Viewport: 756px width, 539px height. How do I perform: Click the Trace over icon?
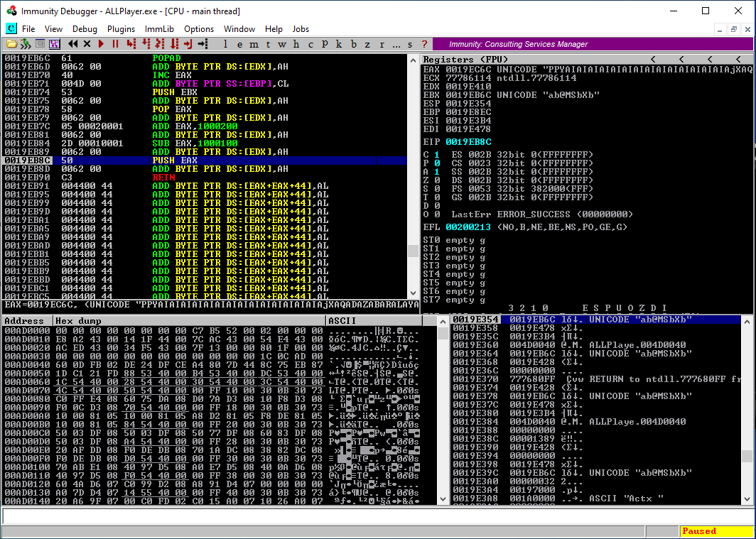[x=174, y=44]
